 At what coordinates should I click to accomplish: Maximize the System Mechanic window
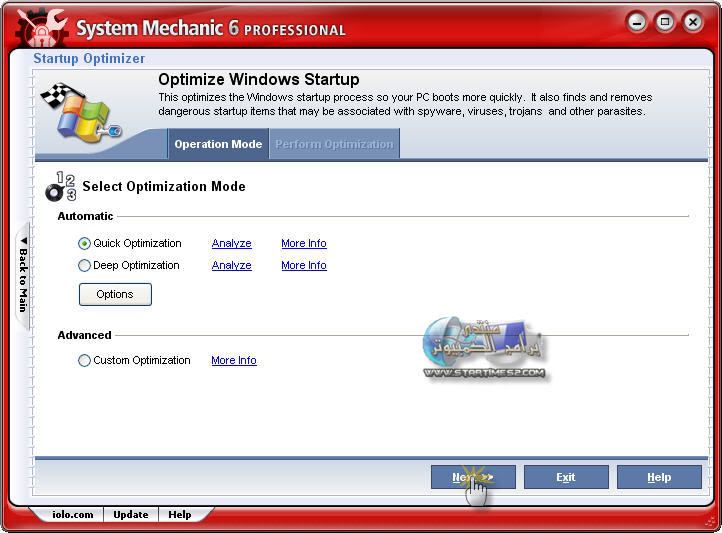click(665, 22)
